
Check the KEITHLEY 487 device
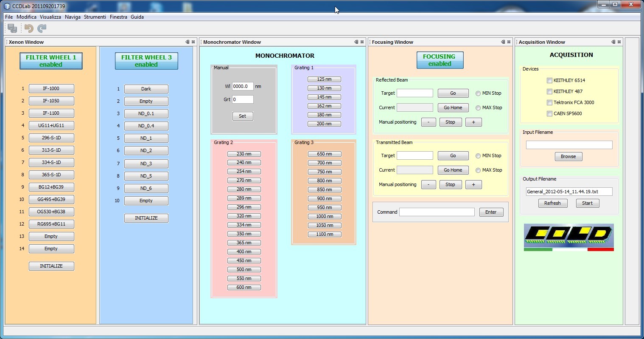(x=550, y=91)
